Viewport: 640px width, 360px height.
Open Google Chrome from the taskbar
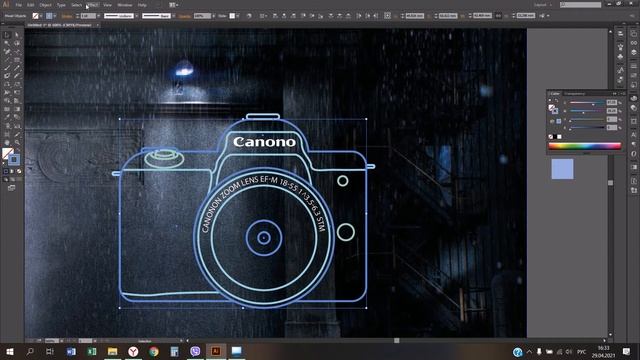[x=154, y=351]
